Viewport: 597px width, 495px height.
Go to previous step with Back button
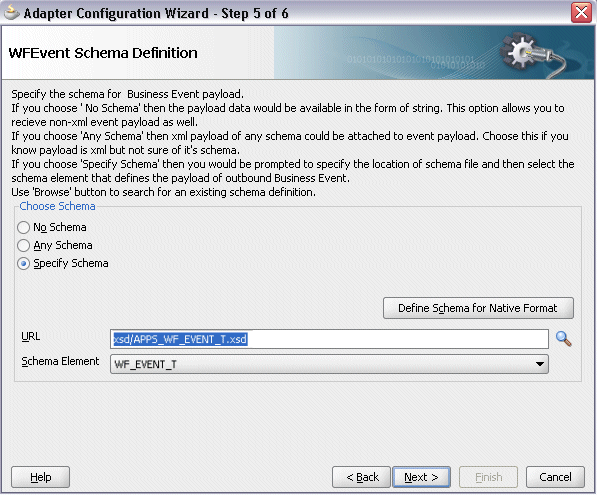coord(361,477)
